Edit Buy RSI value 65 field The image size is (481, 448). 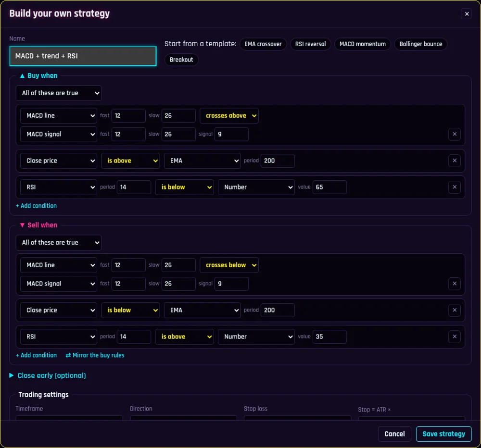329,187
